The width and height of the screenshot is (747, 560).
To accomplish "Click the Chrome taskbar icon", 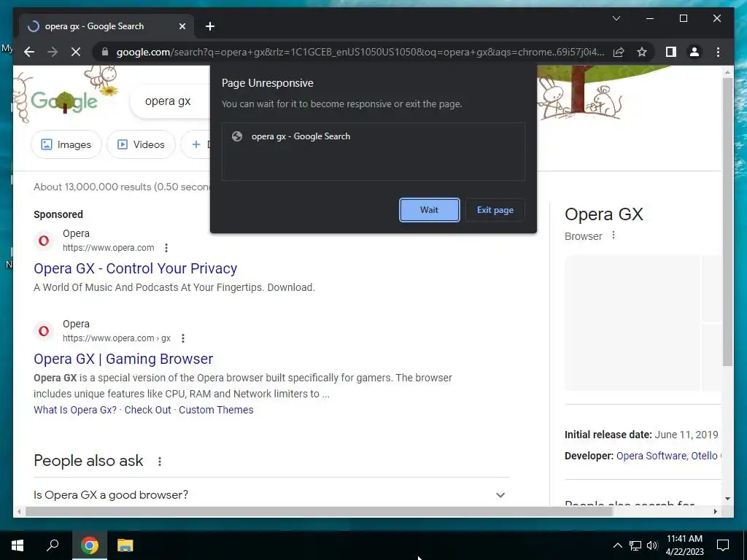I will [x=89, y=545].
